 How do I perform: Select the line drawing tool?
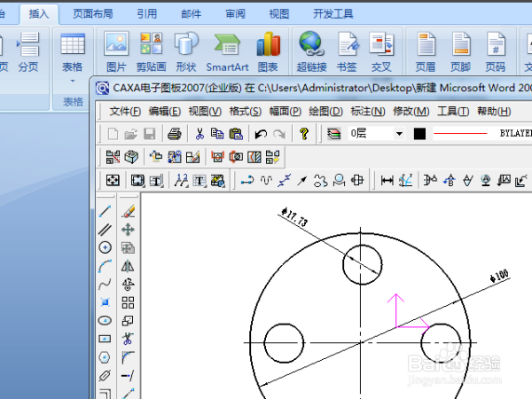105,211
